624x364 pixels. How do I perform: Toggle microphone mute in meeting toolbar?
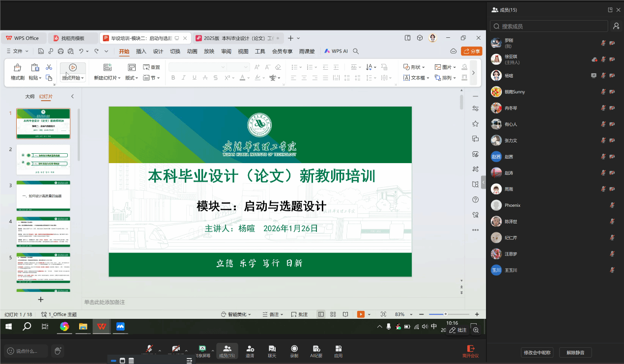[149, 349]
